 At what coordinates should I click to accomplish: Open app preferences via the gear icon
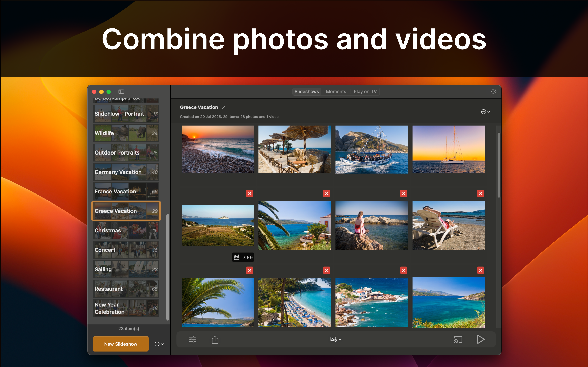494,91
